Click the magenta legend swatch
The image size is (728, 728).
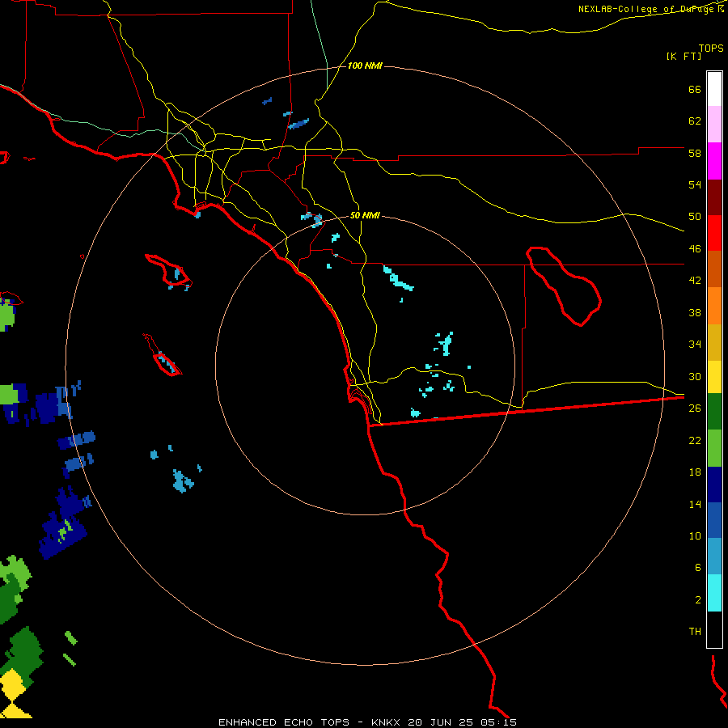tap(714, 161)
